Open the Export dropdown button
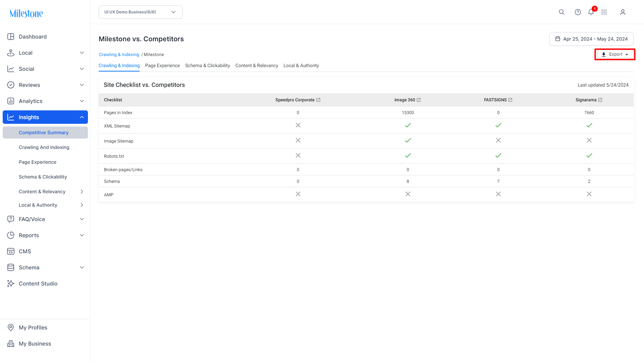Screen dimensions: 644x362 click(615, 54)
